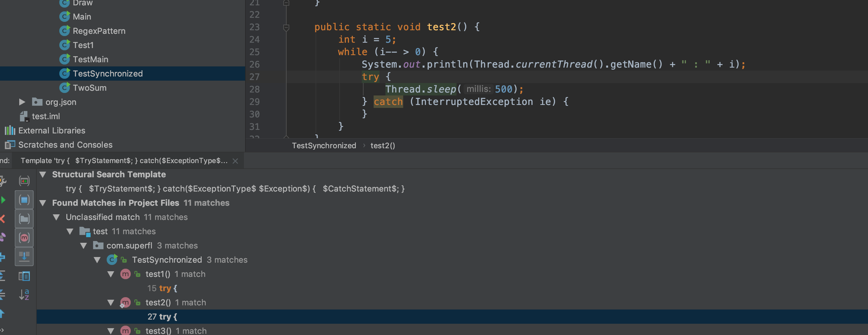The width and height of the screenshot is (868, 335).
Task: Expand the org.json package folder
Action: click(x=22, y=102)
